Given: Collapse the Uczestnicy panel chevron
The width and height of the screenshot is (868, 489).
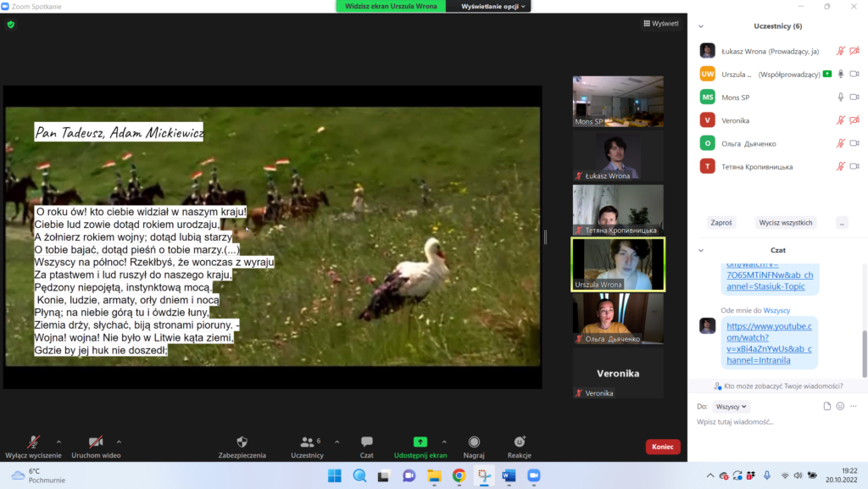Looking at the screenshot, I should [x=700, y=26].
